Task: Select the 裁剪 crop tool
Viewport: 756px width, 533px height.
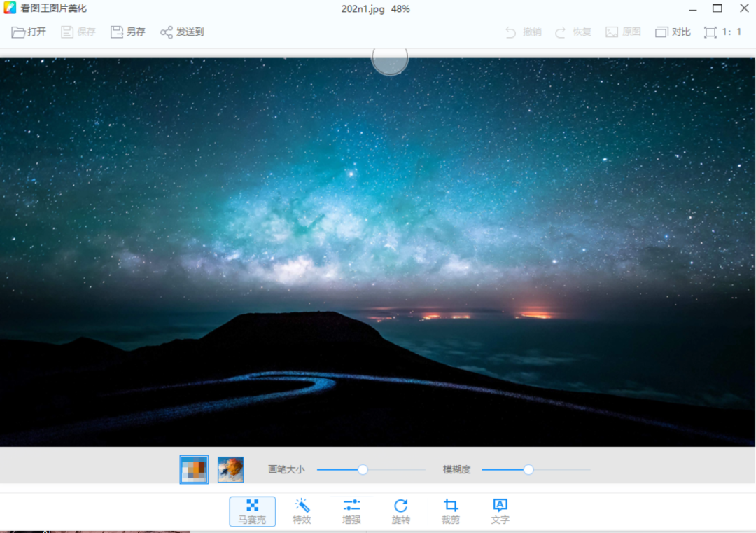Action: (450, 511)
